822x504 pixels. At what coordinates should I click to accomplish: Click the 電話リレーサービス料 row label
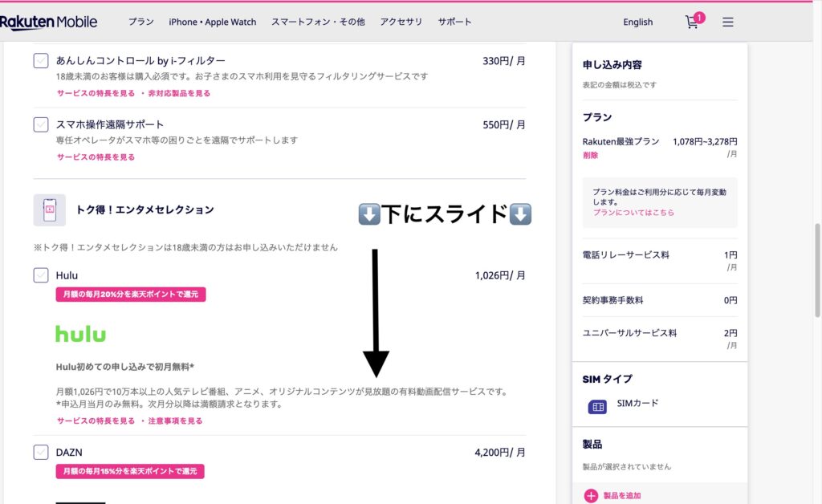click(626, 255)
